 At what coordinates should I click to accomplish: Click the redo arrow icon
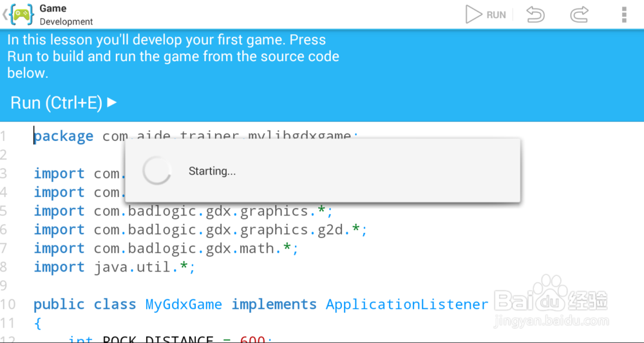click(579, 14)
